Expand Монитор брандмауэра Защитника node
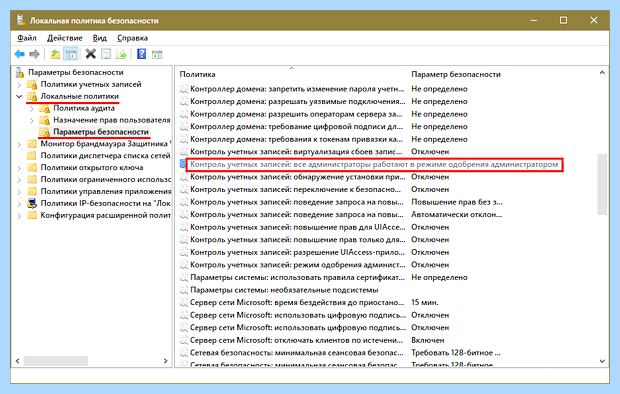 coord(19,144)
